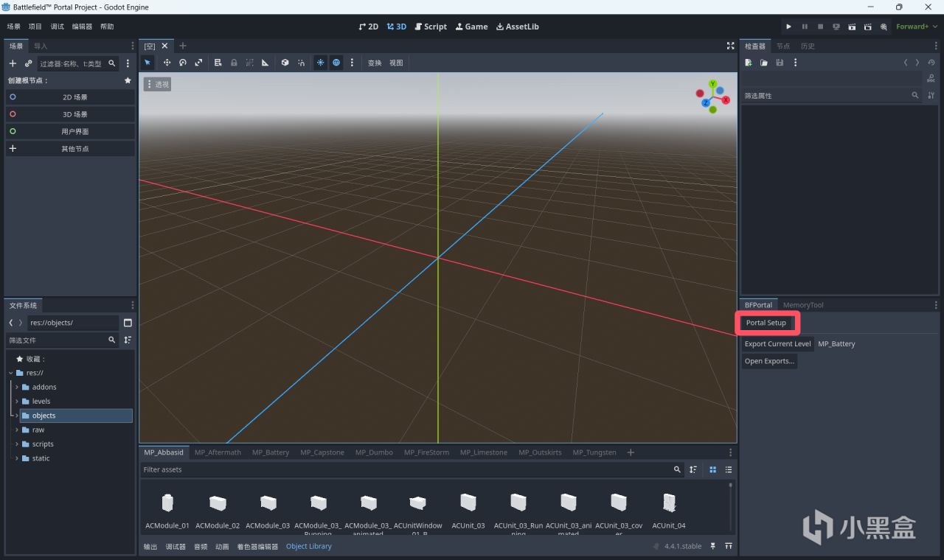944x560 pixels.
Task: Click the link icon to instantiate child scene
Action: (x=28, y=63)
